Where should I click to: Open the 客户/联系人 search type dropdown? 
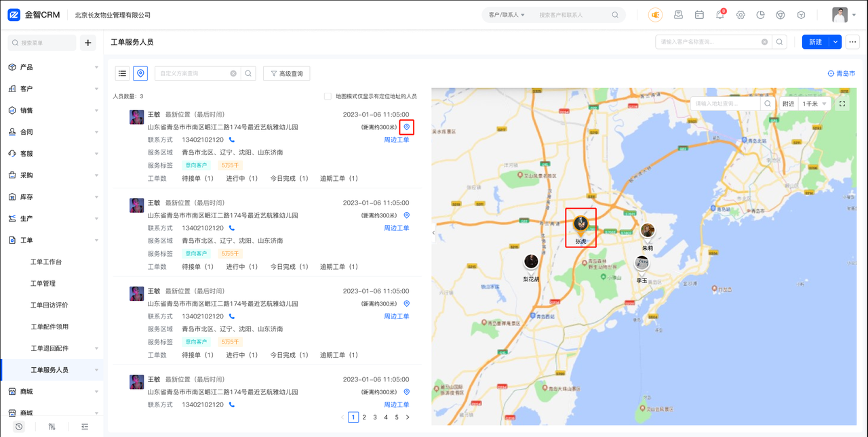click(x=507, y=15)
